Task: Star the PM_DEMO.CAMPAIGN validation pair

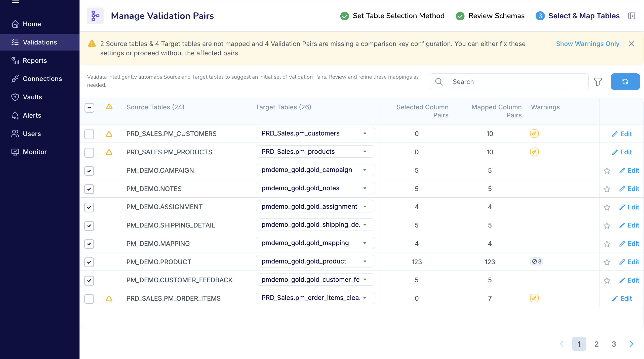Action: (x=607, y=170)
